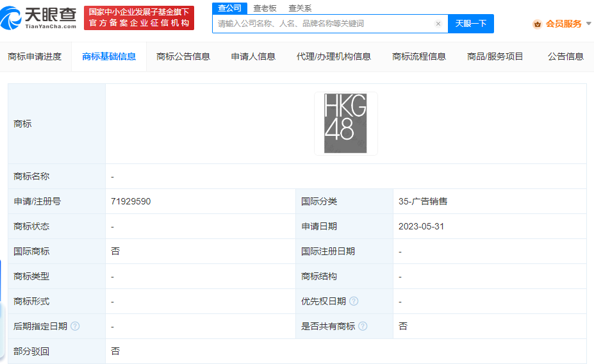Click the 否 value beside 是否共有商标
The image size is (594, 364).
coord(402,326)
